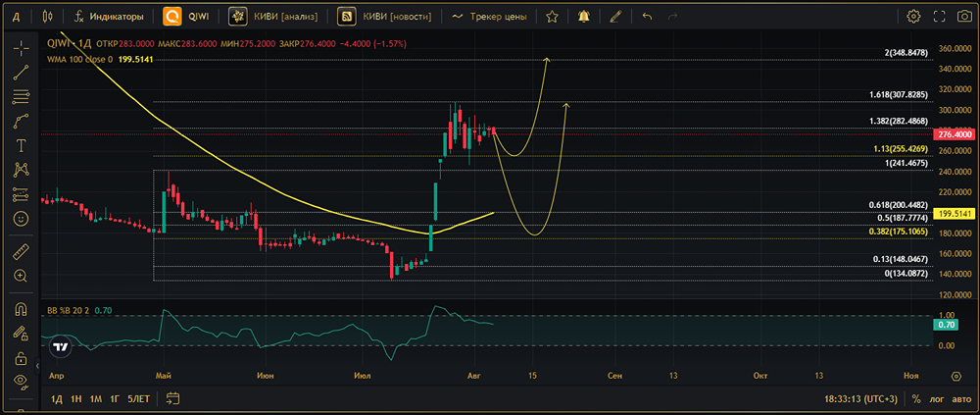This screenshot has width=980, height=415.
Task: Enter fullscreen mode
Action: (940, 17)
